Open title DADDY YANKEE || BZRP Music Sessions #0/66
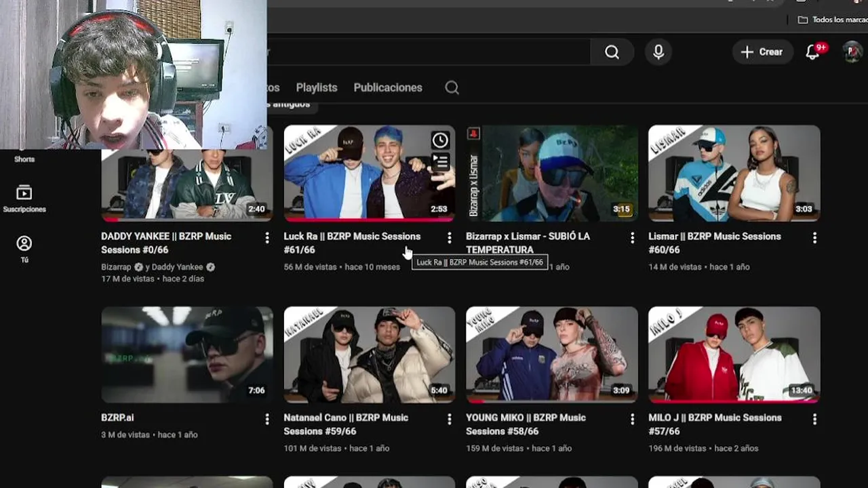 click(x=166, y=243)
